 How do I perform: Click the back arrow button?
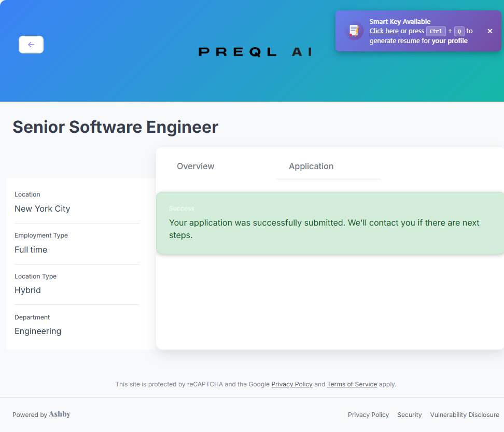[31, 45]
